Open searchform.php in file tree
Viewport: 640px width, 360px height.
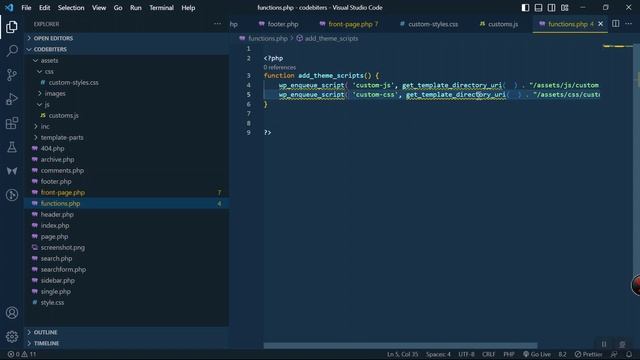coord(127,269)
